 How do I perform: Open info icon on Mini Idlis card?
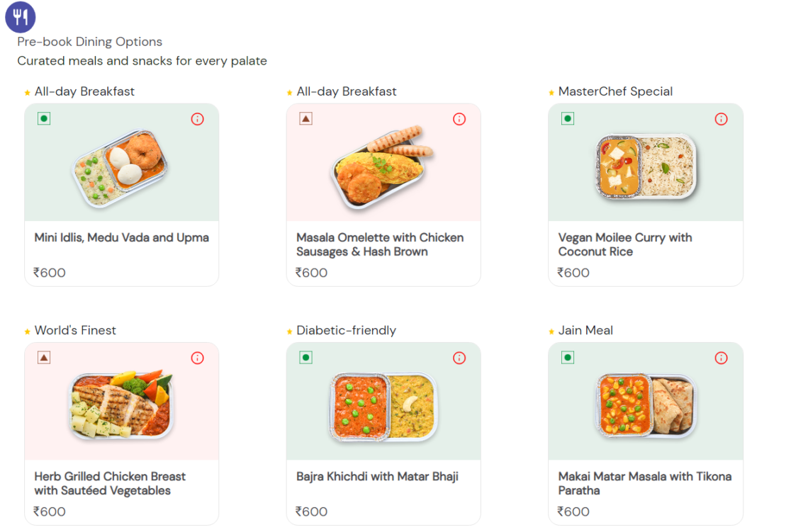[197, 119]
